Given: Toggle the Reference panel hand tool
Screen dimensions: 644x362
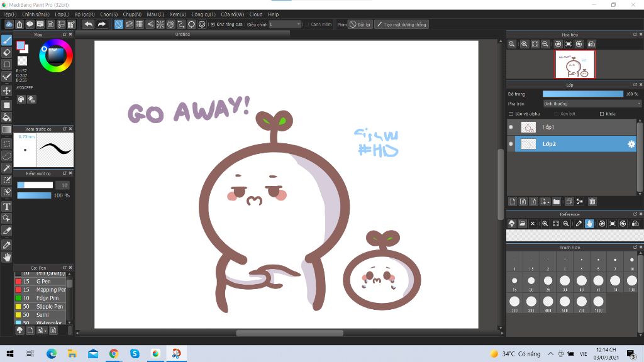Looking at the screenshot, I should (589, 224).
